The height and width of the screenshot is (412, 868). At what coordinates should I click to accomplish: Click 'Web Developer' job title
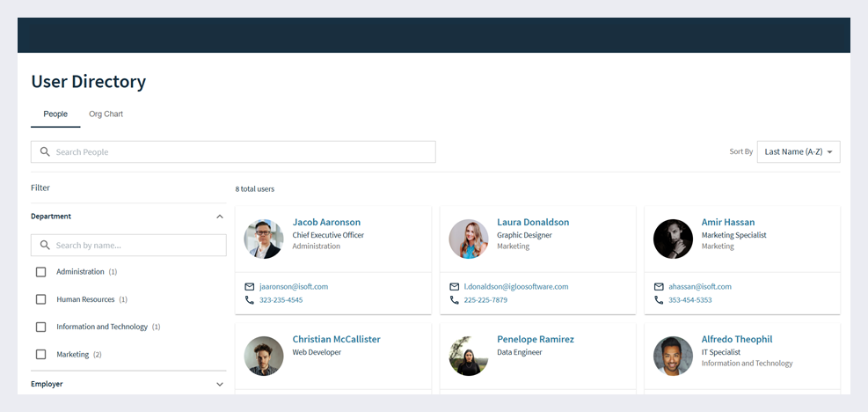point(317,352)
